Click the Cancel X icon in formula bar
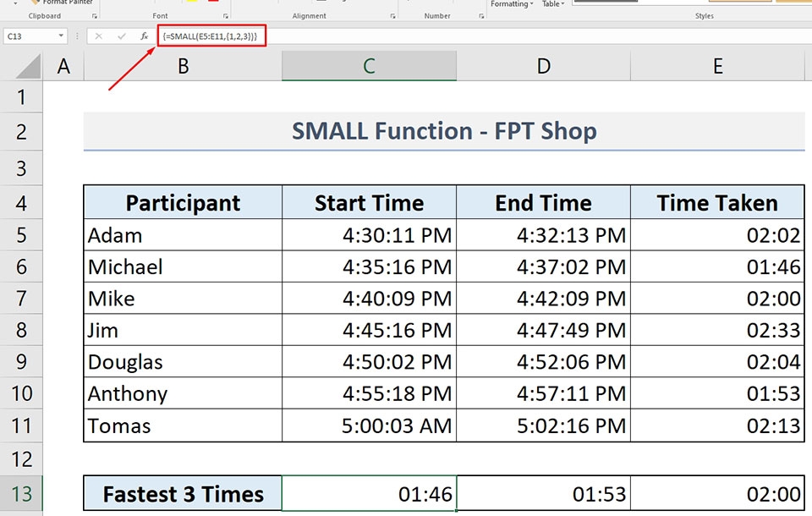 pyautogui.click(x=98, y=36)
